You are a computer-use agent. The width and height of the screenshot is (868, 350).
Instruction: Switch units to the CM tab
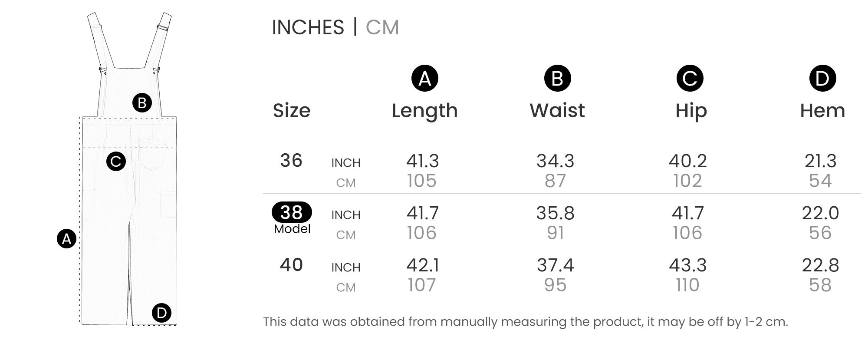point(382,27)
